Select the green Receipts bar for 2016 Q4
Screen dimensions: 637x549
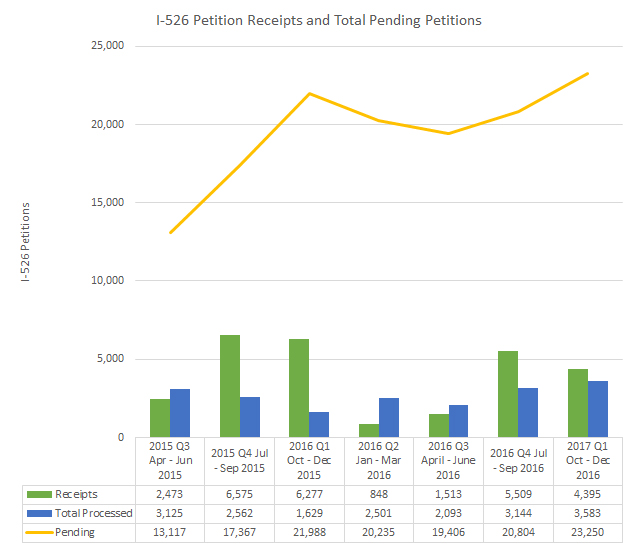508,393
